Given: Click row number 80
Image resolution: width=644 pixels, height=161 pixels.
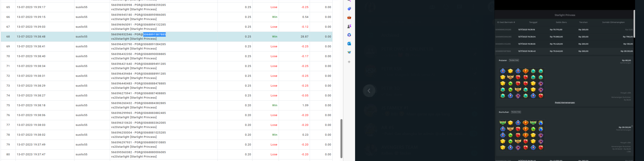Looking at the screenshot, I should pos(8,154).
